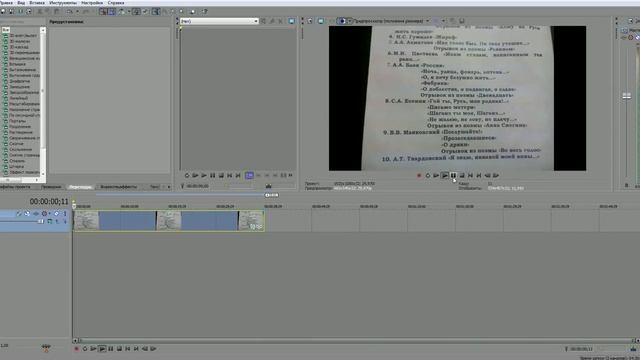
Task: Open the Вид menu
Action: pyautogui.click(x=21, y=3)
